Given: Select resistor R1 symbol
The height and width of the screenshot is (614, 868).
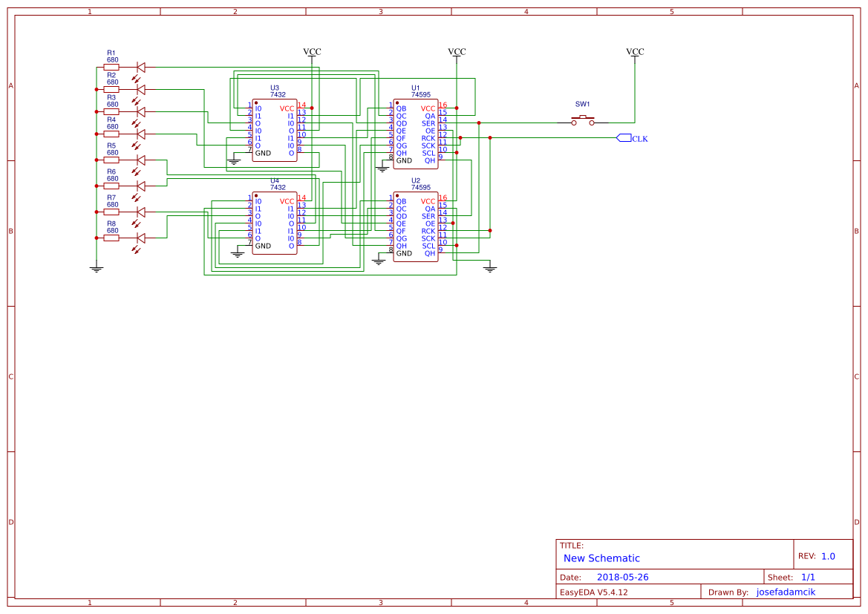Looking at the screenshot, I should [x=111, y=68].
